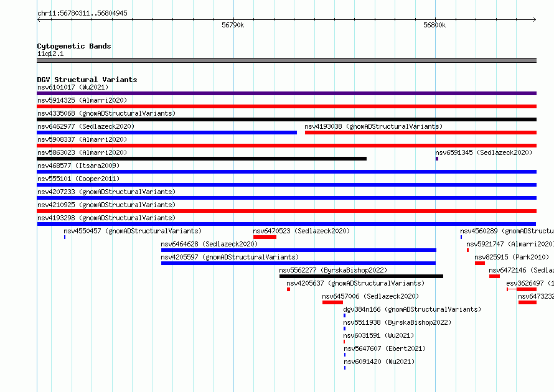The height and width of the screenshot is (392, 554).
Task: Click the 56790k ruler position label
Action: point(233,25)
